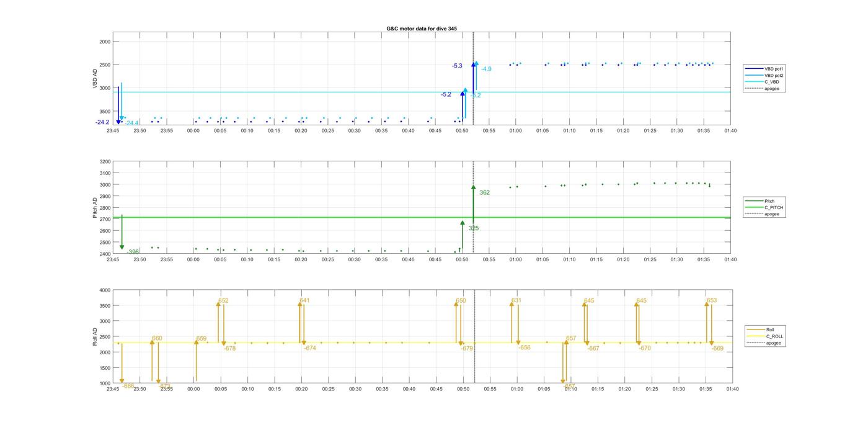868x430 pixels.
Task: Click the upward green arrow tip near 362
Action: pyautogui.click(x=473, y=187)
